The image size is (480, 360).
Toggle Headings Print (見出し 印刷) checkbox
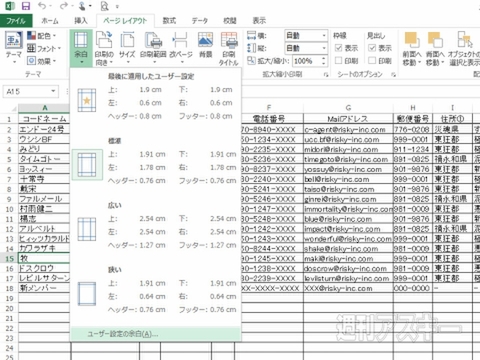point(372,61)
